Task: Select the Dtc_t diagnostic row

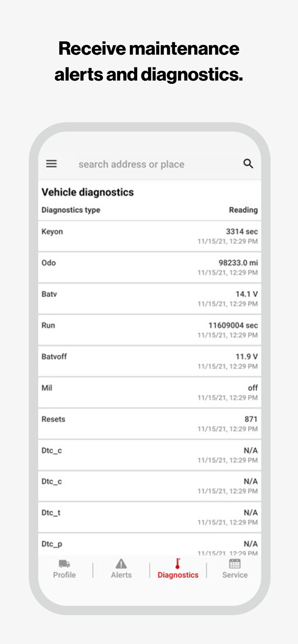Action: [x=149, y=517]
